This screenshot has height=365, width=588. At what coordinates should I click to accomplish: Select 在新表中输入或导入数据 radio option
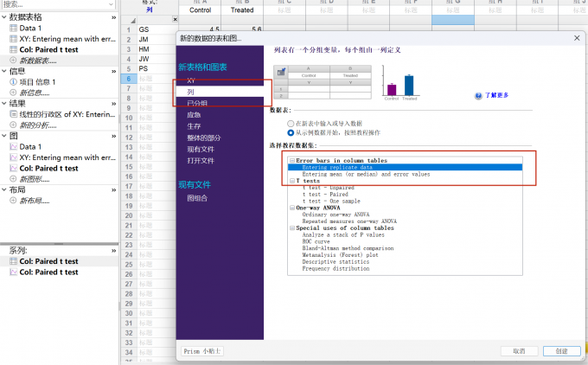[291, 124]
